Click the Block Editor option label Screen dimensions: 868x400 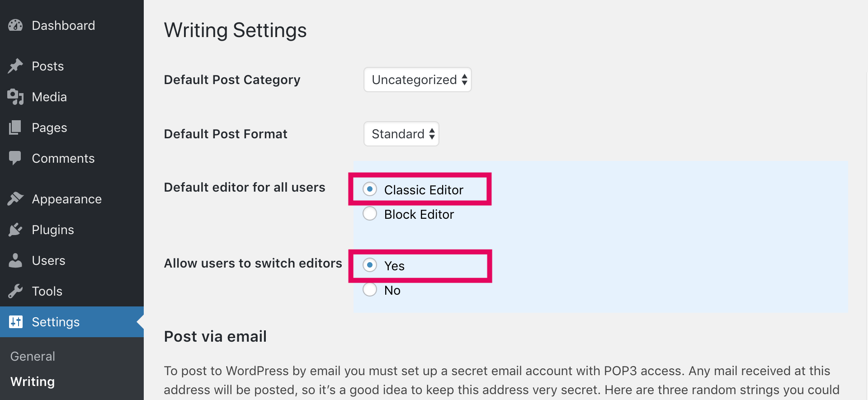click(419, 214)
